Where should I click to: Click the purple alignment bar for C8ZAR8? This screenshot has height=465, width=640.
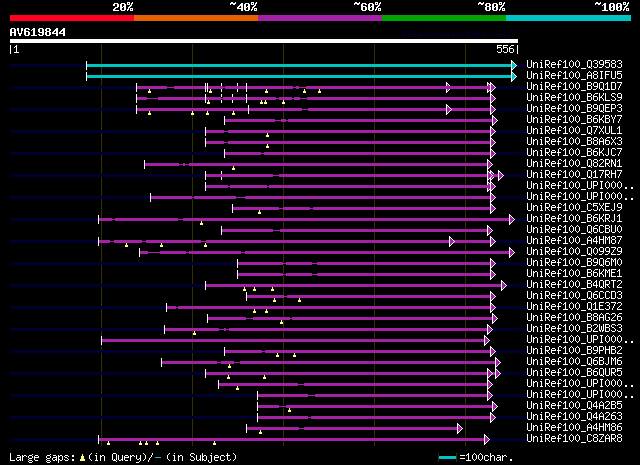click(291, 440)
